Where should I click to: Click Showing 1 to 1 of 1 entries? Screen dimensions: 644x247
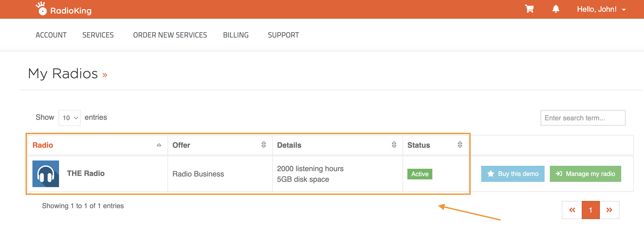tap(83, 206)
